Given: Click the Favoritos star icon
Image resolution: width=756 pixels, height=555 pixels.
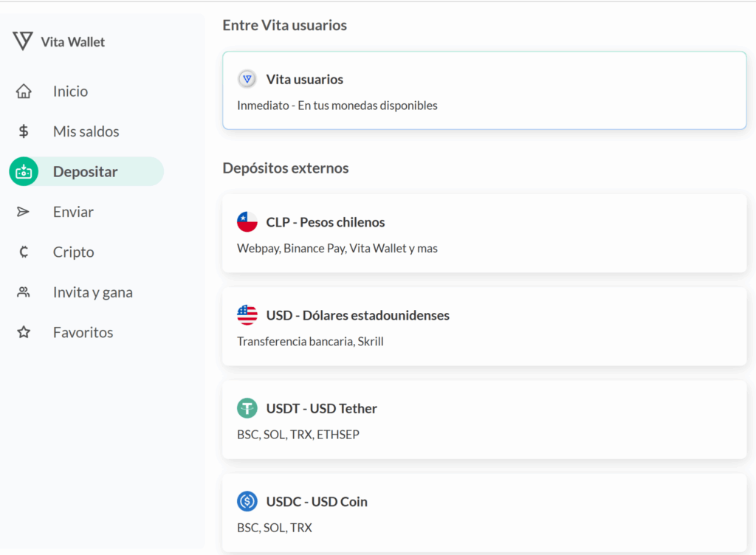Looking at the screenshot, I should click(24, 332).
